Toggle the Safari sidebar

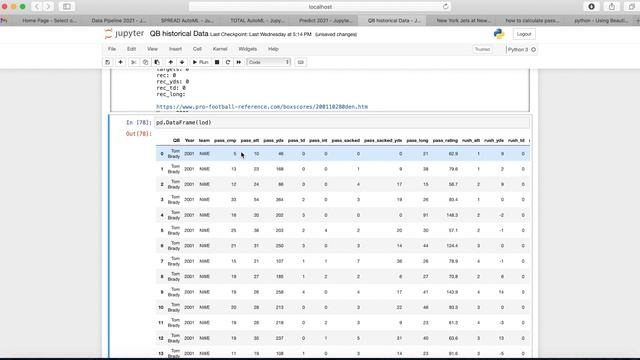click(67, 7)
